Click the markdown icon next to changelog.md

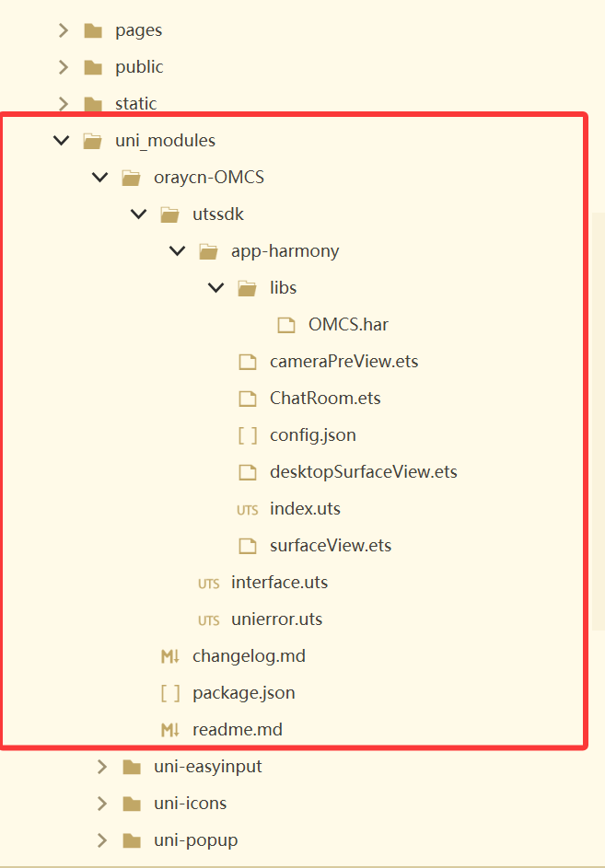pyautogui.click(x=170, y=656)
